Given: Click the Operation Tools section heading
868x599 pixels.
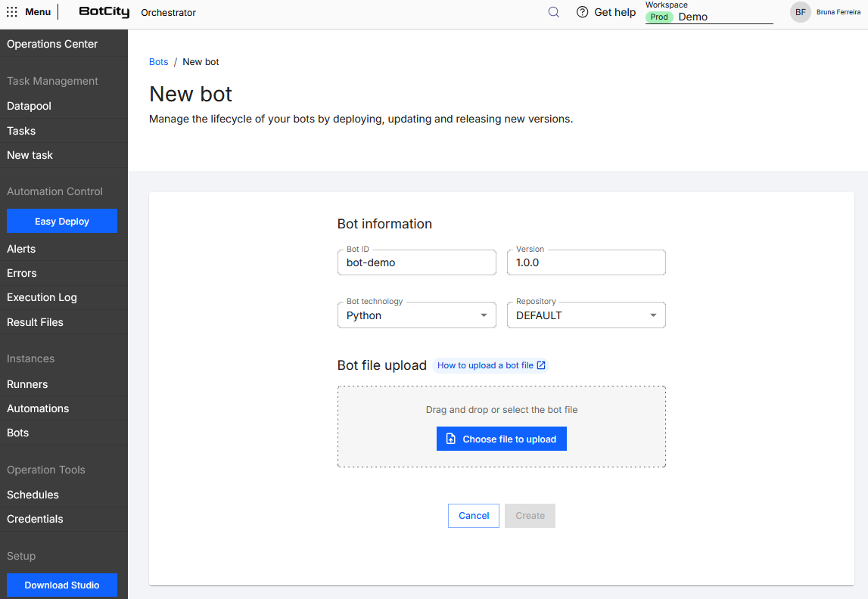Looking at the screenshot, I should (x=46, y=470).
